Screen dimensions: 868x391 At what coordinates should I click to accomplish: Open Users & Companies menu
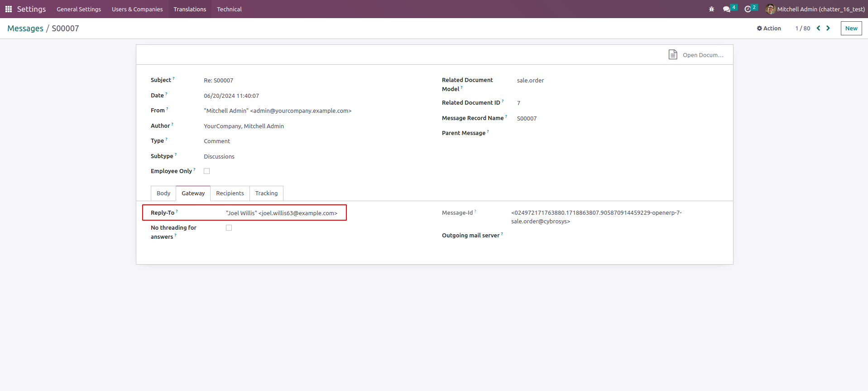tap(137, 9)
